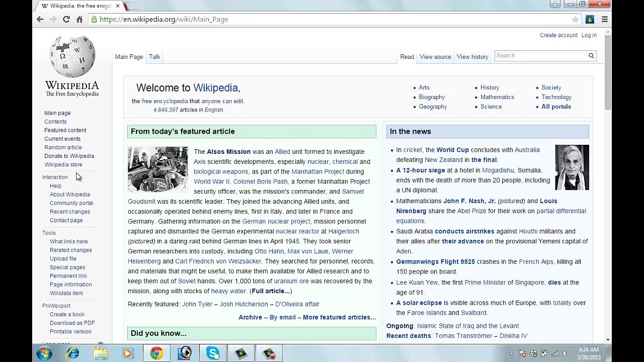The width and height of the screenshot is (644, 362).
Task: Open What links here in Tools
Action: pyautogui.click(x=68, y=241)
